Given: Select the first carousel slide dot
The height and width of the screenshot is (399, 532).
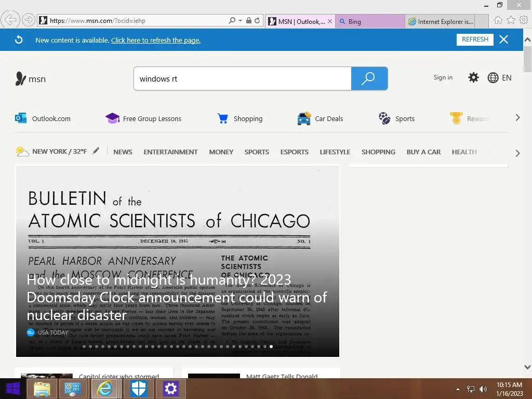Looking at the screenshot, I should pos(84,347).
